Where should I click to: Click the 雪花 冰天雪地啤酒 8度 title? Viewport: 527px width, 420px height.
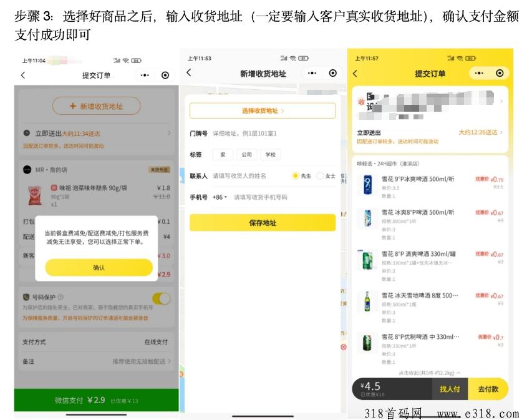coord(420,295)
